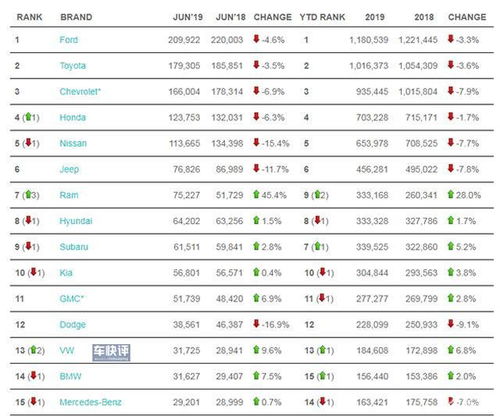Screen dimensions: 500x416
Task: Open the Honda brand link
Action: click(73, 117)
